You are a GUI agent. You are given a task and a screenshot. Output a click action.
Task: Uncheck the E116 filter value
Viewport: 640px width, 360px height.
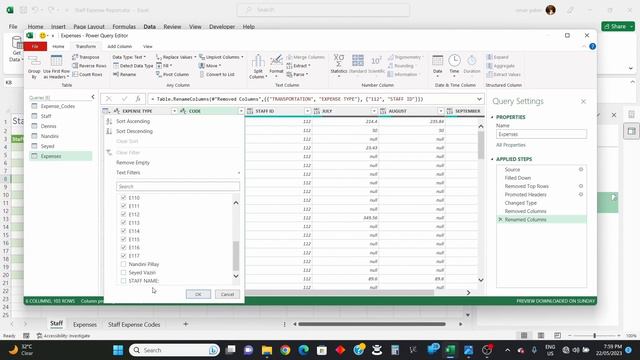tap(124, 247)
